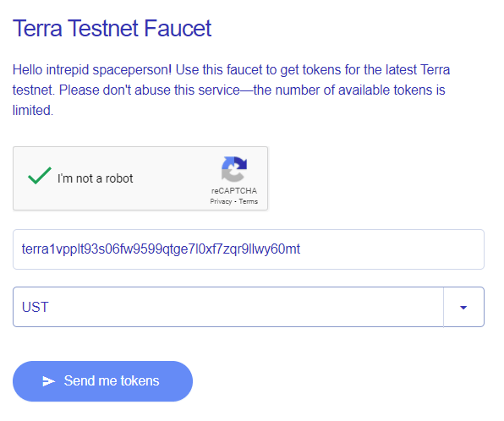Click the "I'm not a robot" label

tap(96, 178)
